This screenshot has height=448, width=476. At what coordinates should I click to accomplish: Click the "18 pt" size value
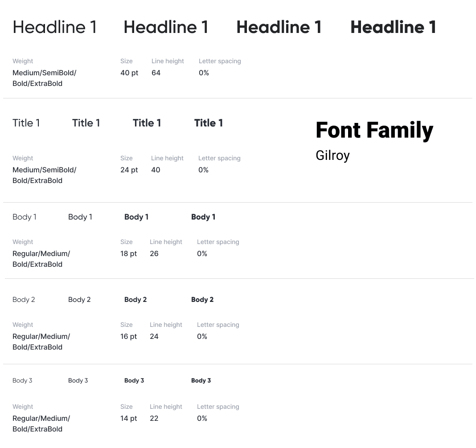128,253
